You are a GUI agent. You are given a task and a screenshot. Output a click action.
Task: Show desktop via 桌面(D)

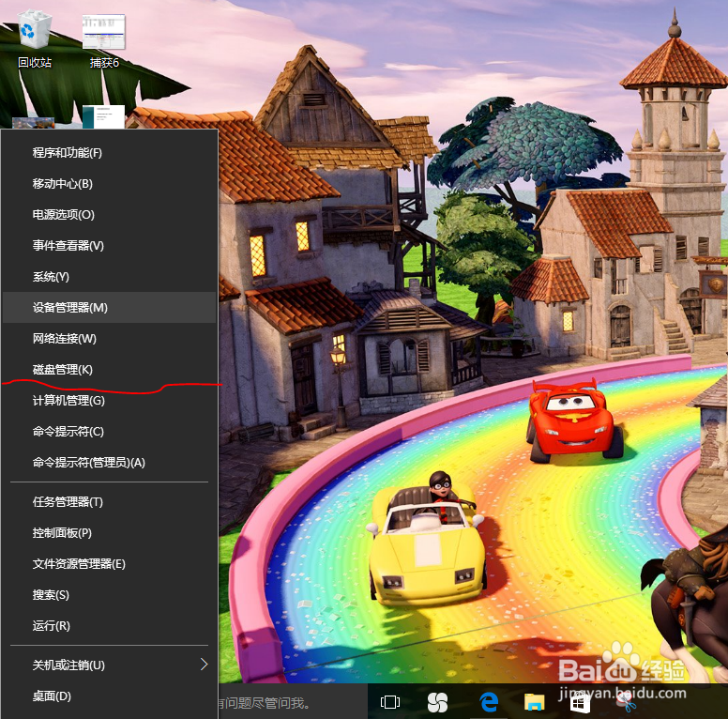[110, 696]
